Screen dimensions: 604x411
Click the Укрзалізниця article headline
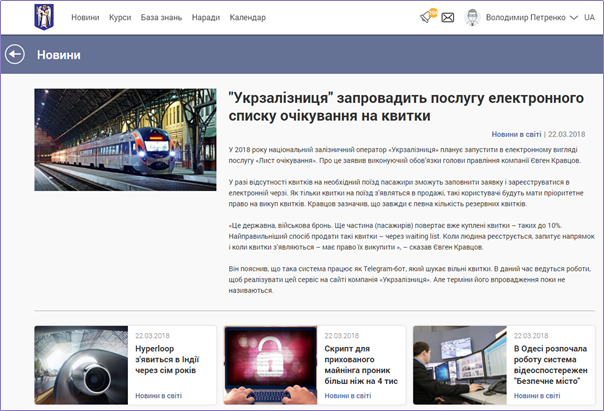click(406, 107)
